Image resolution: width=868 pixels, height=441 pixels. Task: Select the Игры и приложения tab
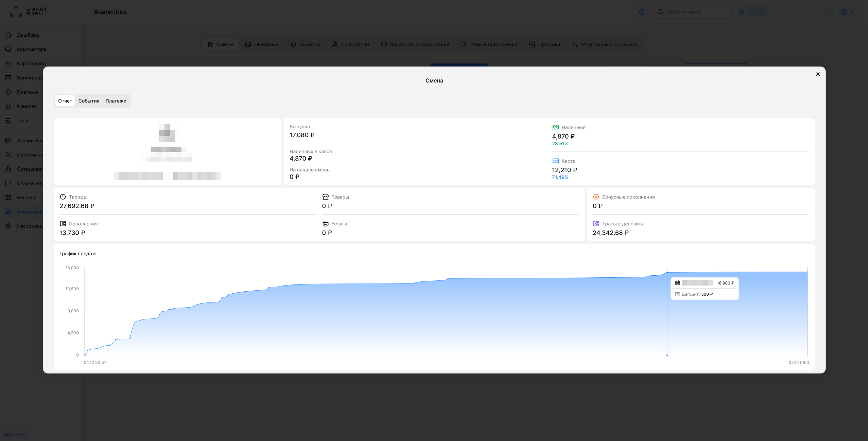tap(489, 44)
